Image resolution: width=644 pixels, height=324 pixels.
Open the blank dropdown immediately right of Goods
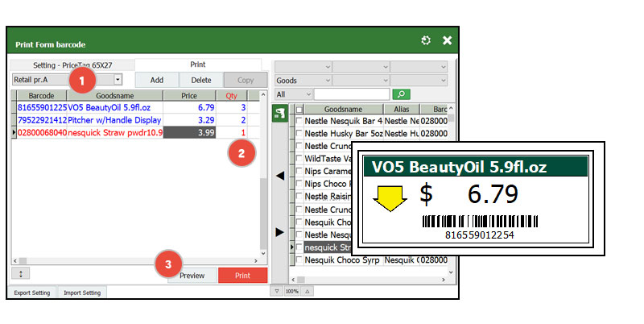[361, 80]
